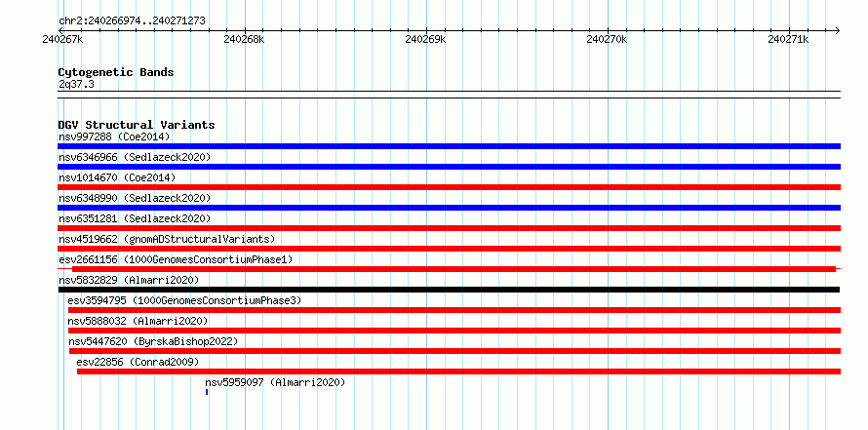Screen dimensions: 868x430
Task: Open nsv1014670 (Coe2014) variant label
Action: click(117, 177)
